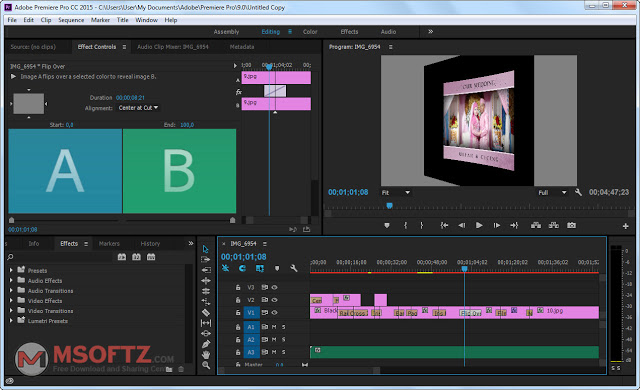
Task: Click the Lift button
Action: point(536,226)
